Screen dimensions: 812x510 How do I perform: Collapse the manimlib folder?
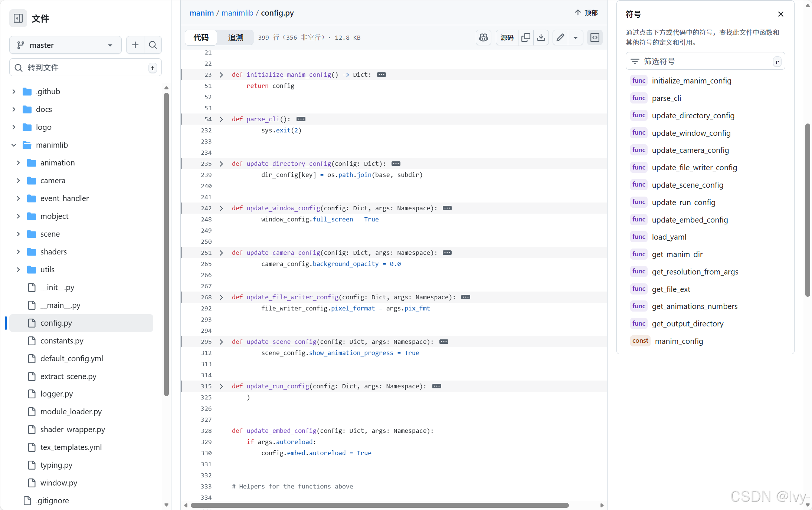coord(14,145)
